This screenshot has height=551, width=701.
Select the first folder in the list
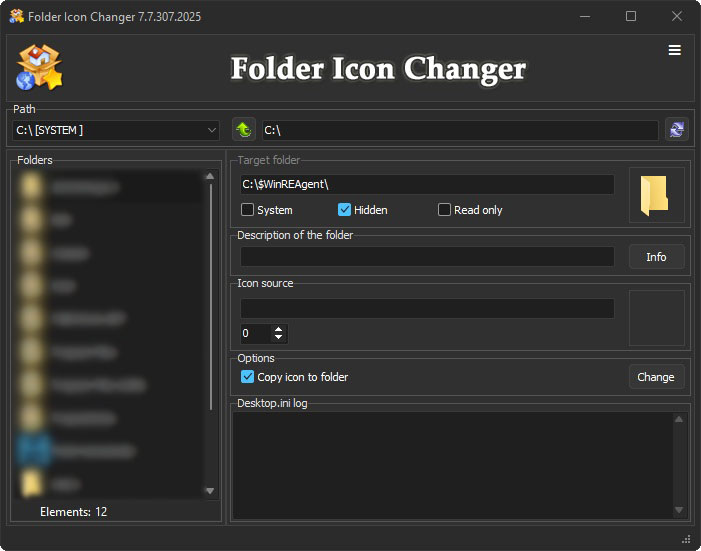tap(108, 187)
